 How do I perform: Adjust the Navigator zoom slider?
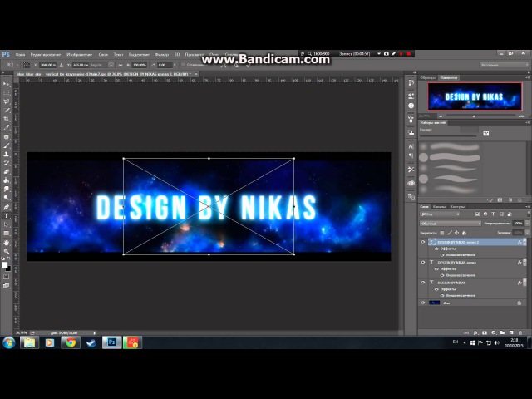[x=474, y=116]
